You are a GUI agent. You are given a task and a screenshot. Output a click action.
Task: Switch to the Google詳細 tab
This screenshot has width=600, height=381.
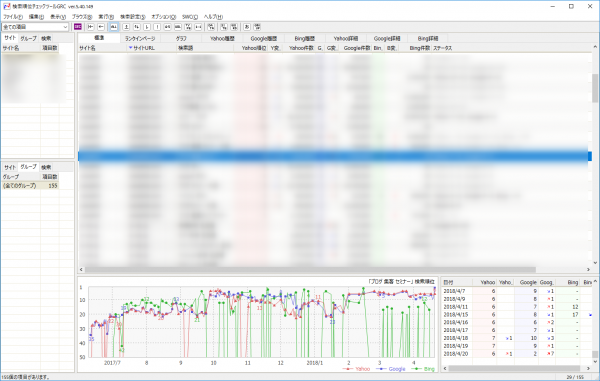pyautogui.click(x=387, y=38)
